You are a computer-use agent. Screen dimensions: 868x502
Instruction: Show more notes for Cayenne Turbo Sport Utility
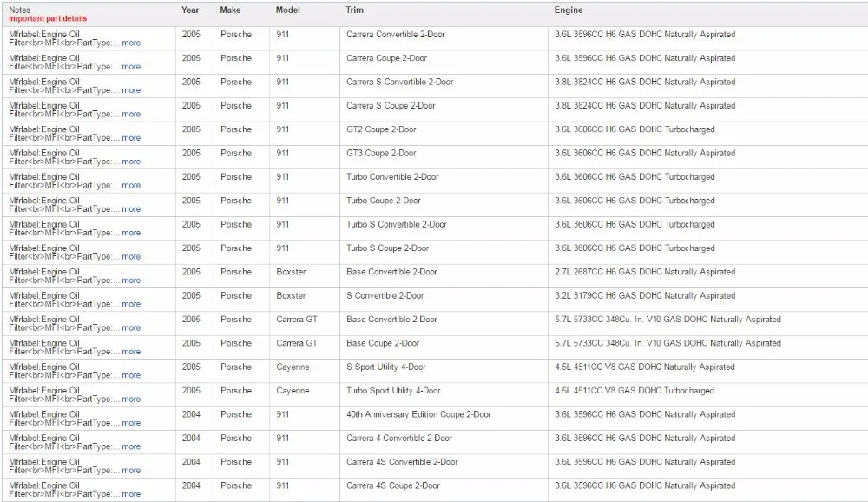(131, 400)
